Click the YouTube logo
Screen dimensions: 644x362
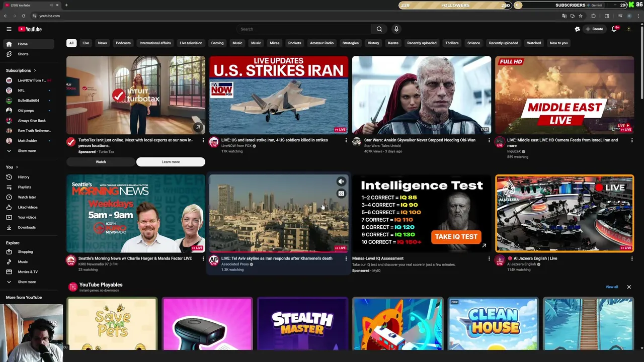pos(30,29)
